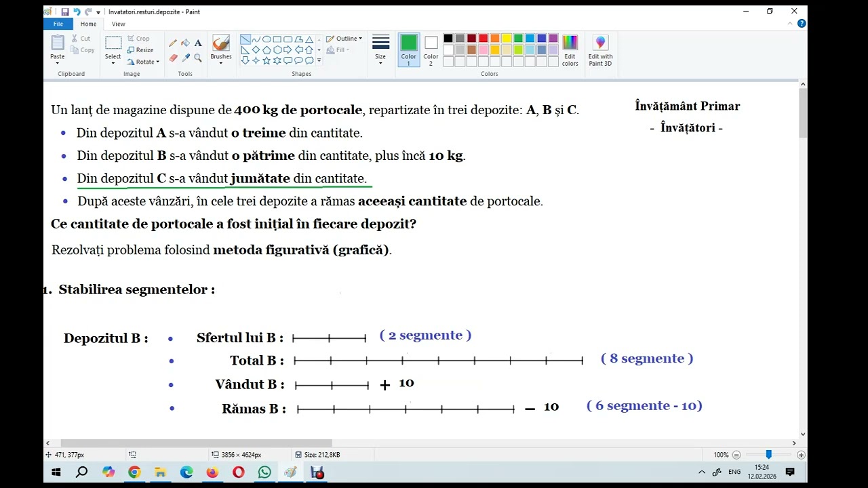Click the vertical scrollbar down arrow

tap(803, 434)
